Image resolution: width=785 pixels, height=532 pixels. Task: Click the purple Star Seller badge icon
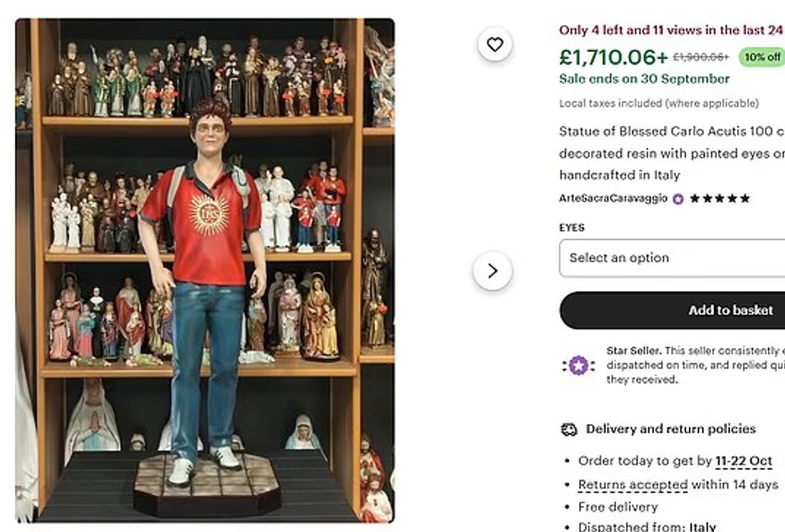click(578, 365)
